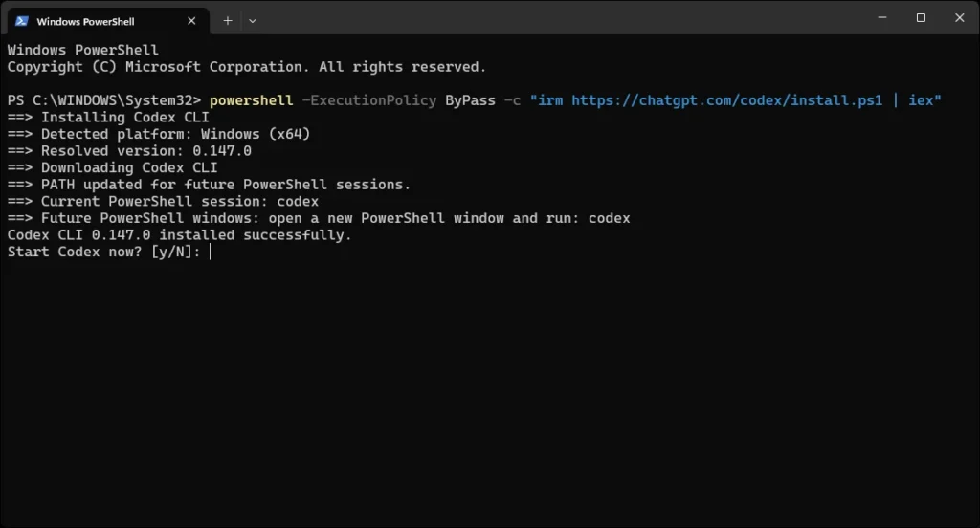Click the Resolved version 0.147.0 line
The height and width of the screenshot is (528, 980).
click(x=129, y=150)
